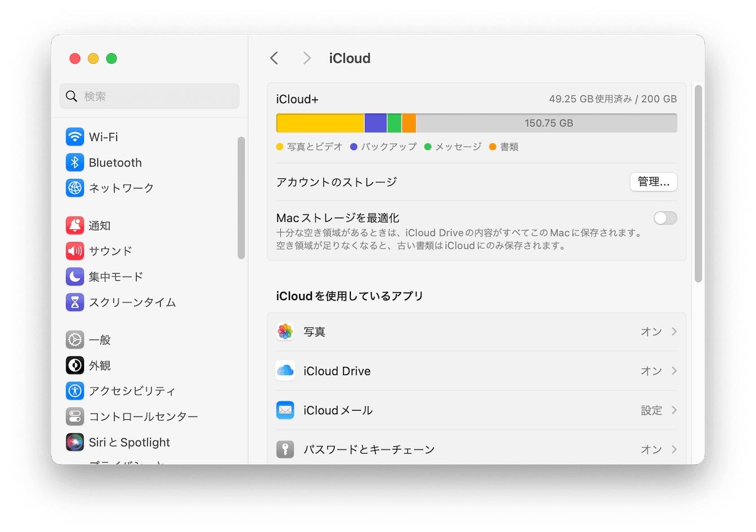756x532 pixels.
Task: Open スクリーンタイム hourglass icon
Action: coord(75,302)
